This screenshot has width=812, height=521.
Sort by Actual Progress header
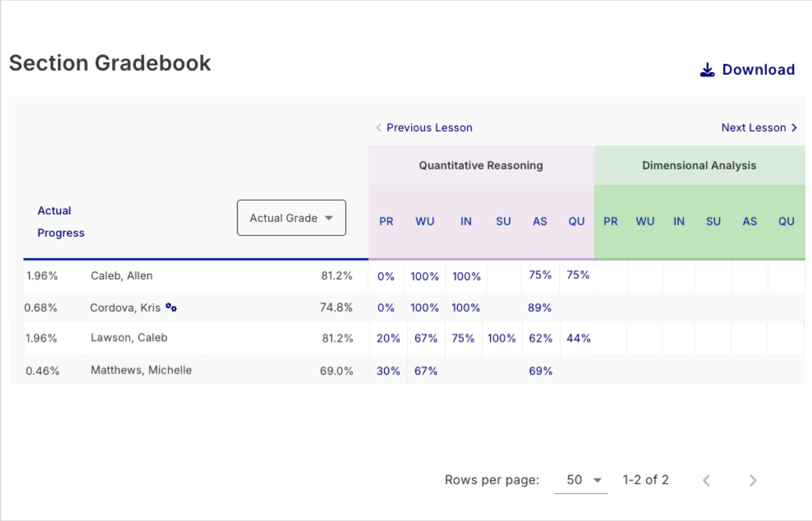pyautogui.click(x=60, y=221)
